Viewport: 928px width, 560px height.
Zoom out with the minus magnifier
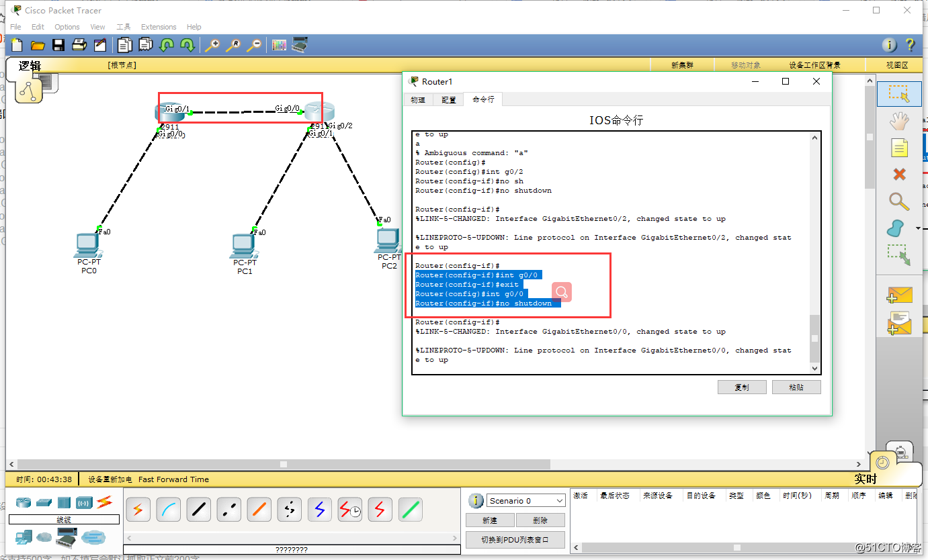pos(254,45)
